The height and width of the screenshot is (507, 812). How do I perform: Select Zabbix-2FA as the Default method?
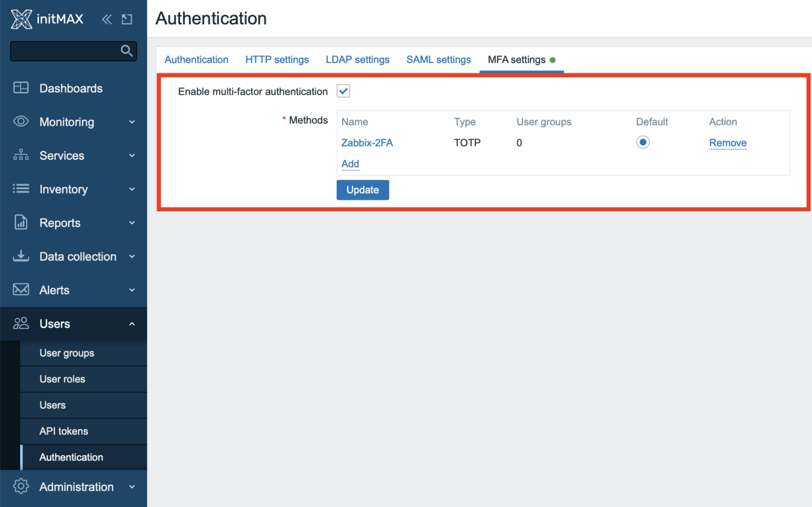click(x=643, y=142)
